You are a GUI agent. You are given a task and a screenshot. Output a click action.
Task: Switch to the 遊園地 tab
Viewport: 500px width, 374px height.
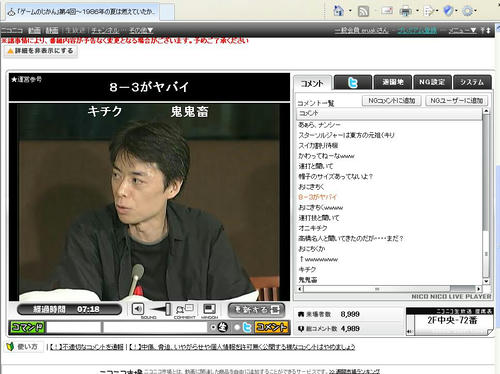[x=393, y=82]
